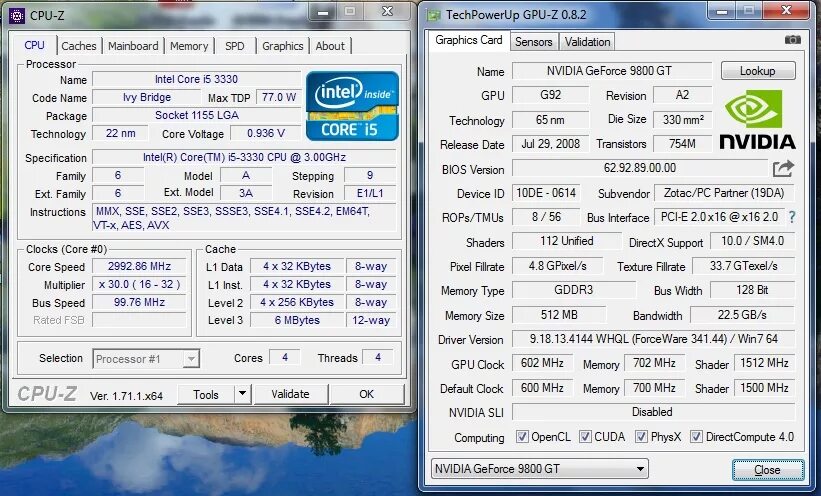Click the Instructions list field
Image resolution: width=821 pixels, height=496 pixels.
tap(245, 218)
